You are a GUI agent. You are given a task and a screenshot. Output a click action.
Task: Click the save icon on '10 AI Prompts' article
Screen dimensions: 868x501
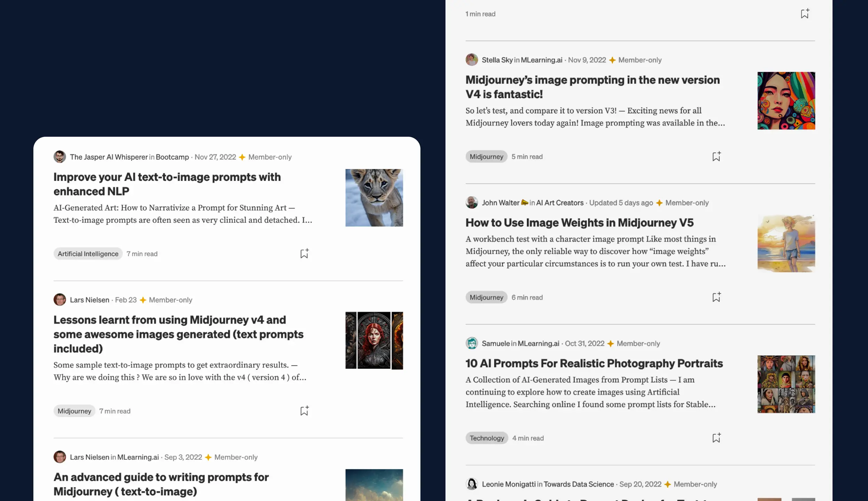(x=715, y=438)
